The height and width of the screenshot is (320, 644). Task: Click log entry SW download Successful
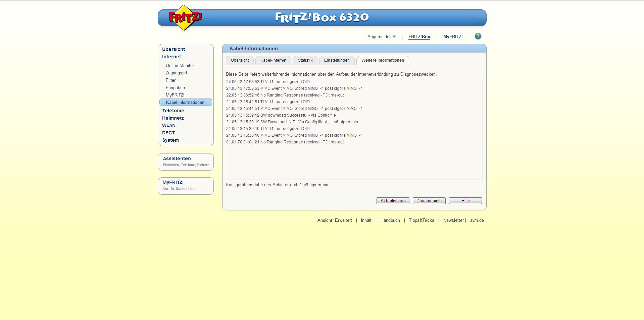pos(281,115)
